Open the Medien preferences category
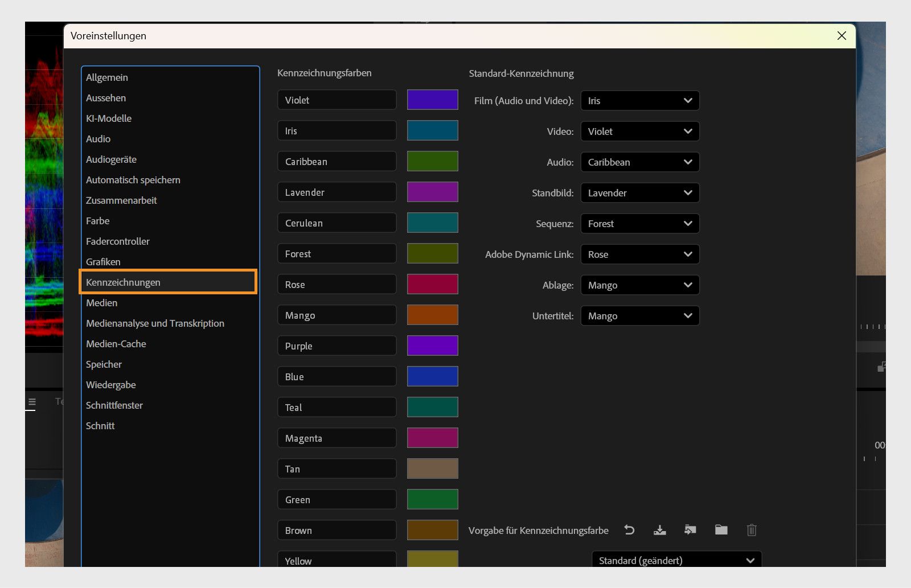This screenshot has width=911, height=588. coord(170,303)
